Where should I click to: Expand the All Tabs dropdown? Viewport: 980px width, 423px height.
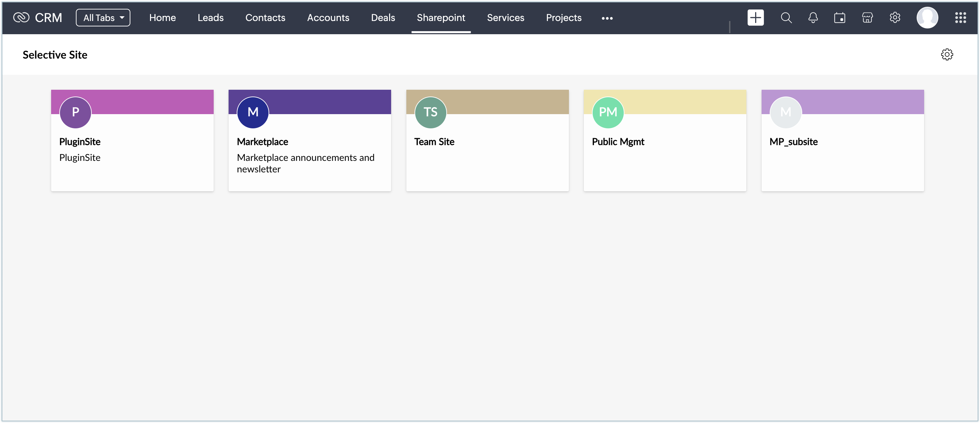(x=103, y=18)
